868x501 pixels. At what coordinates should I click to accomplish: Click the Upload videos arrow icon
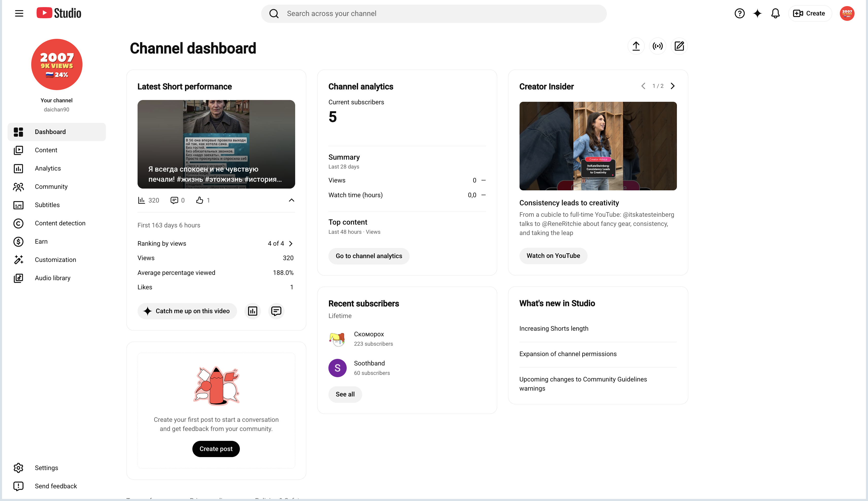636,46
